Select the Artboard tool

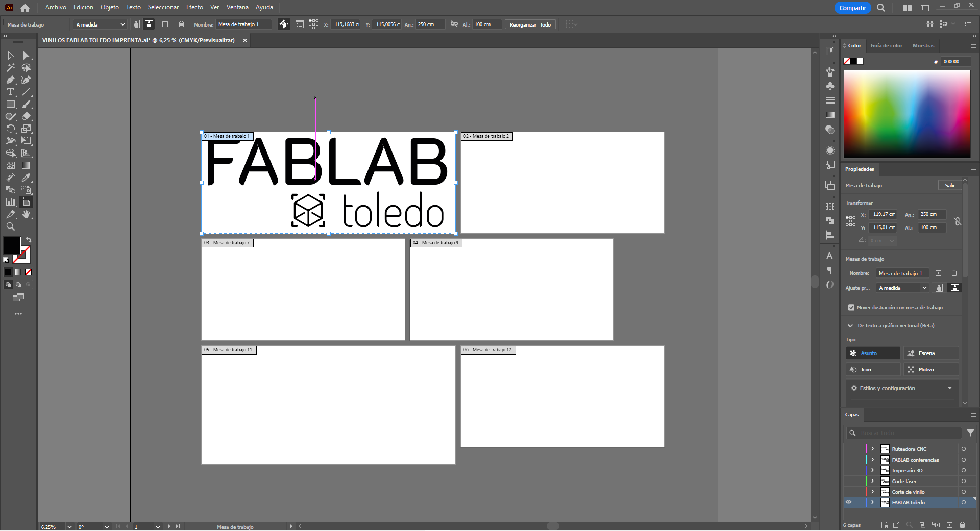pos(27,202)
